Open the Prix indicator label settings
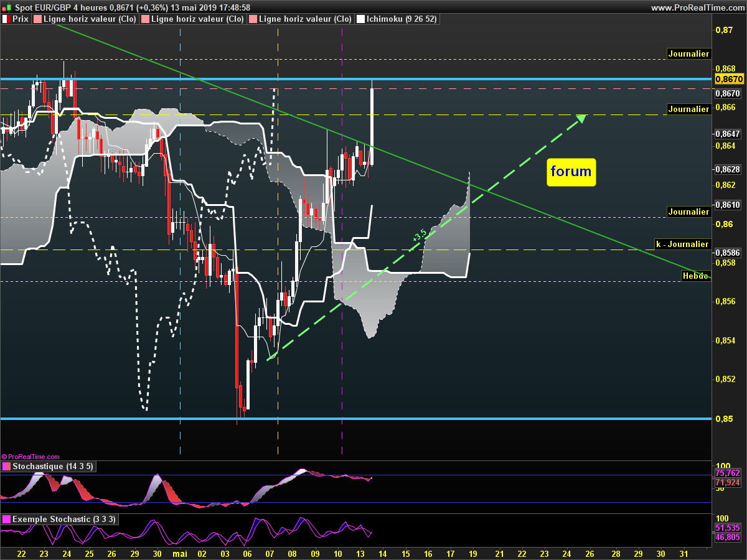Image resolution: width=747 pixels, height=560 pixels. [x=15, y=19]
